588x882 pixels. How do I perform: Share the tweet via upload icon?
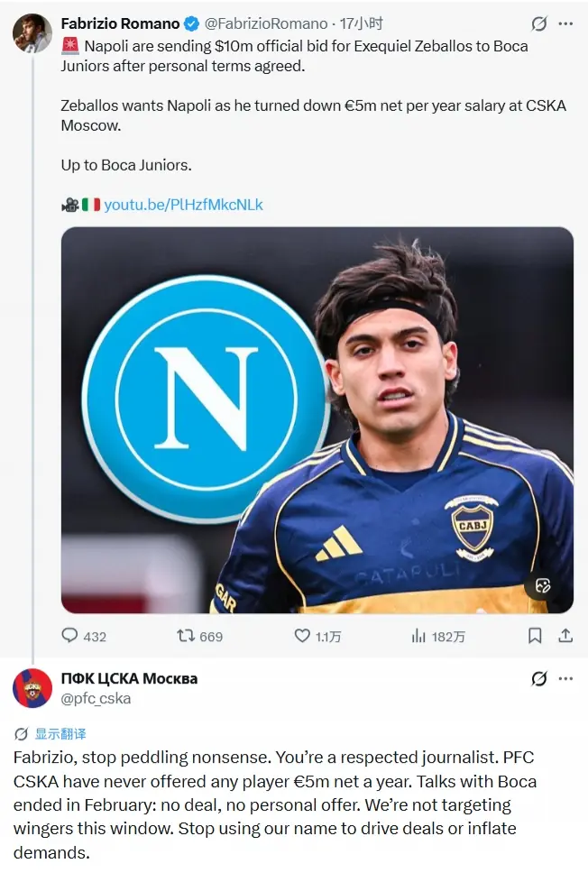click(x=565, y=636)
